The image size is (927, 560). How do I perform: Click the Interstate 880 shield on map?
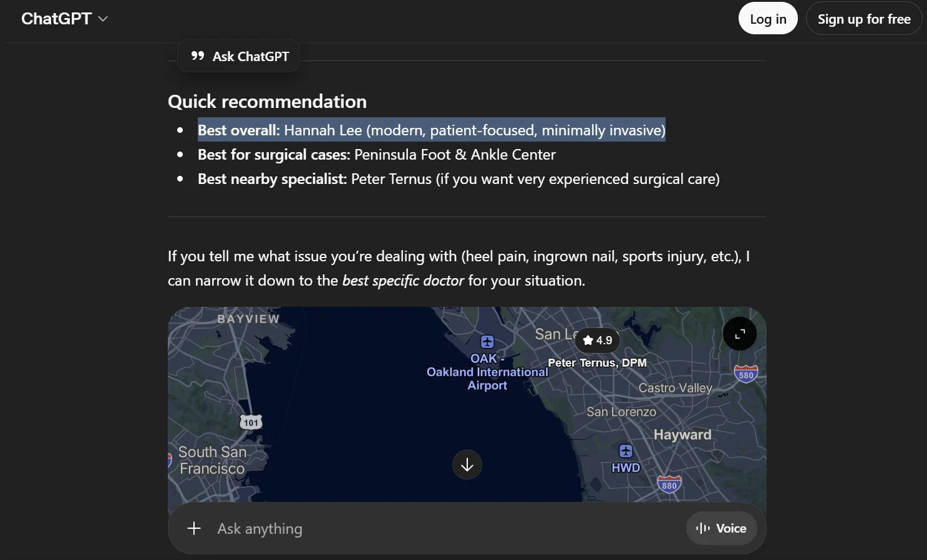(x=669, y=485)
